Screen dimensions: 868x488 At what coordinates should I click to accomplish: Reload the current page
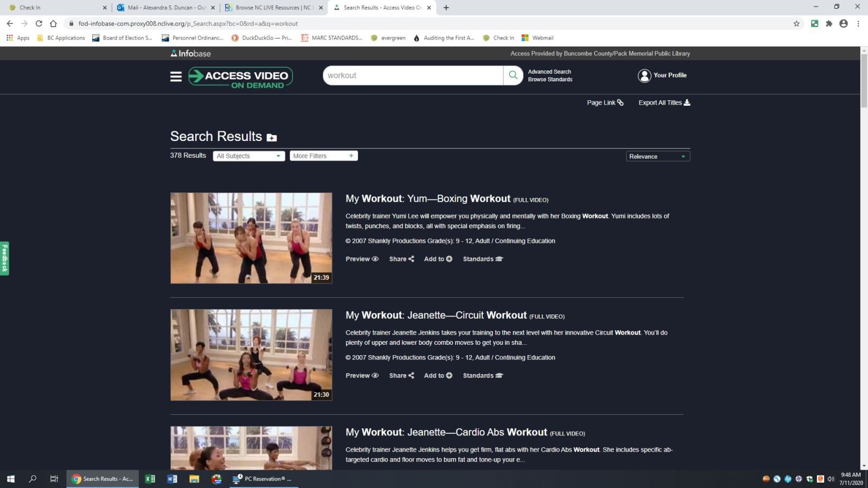click(39, 23)
